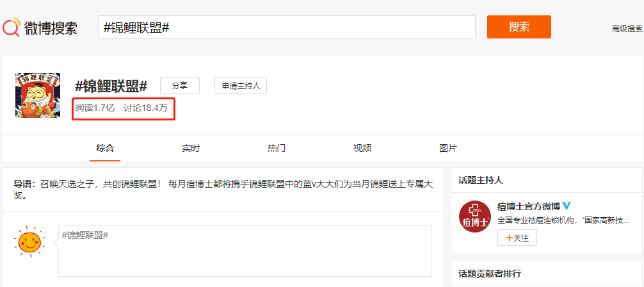Viewport: 644px width, 287px height.
Task: Click the 分享 share button
Action: pyautogui.click(x=179, y=86)
